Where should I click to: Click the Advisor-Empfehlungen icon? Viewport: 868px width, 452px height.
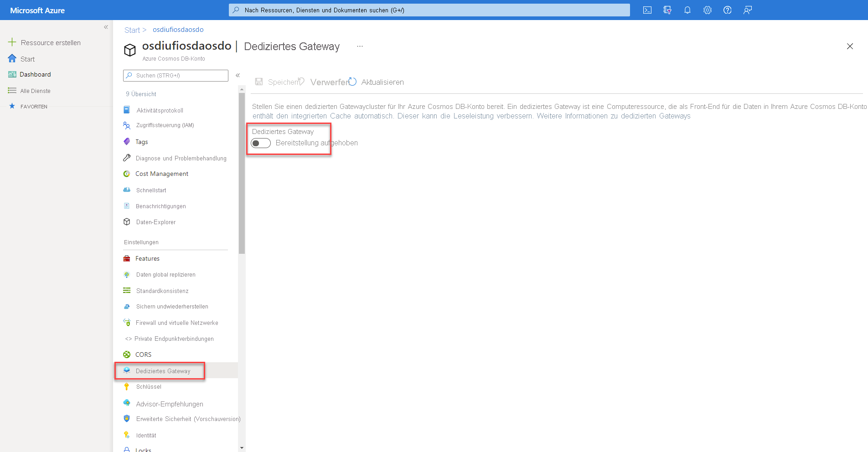pyautogui.click(x=127, y=403)
